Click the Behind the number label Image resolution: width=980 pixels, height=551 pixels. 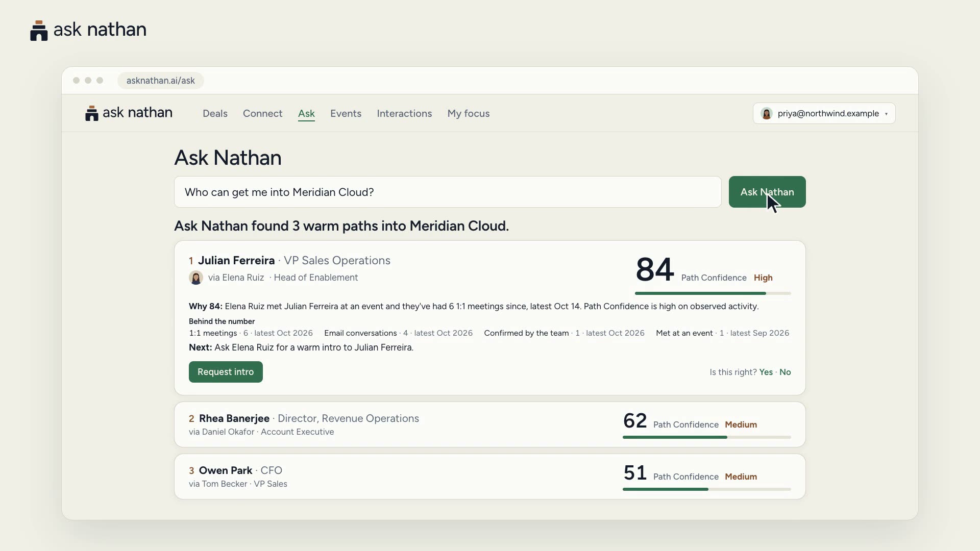click(x=222, y=321)
